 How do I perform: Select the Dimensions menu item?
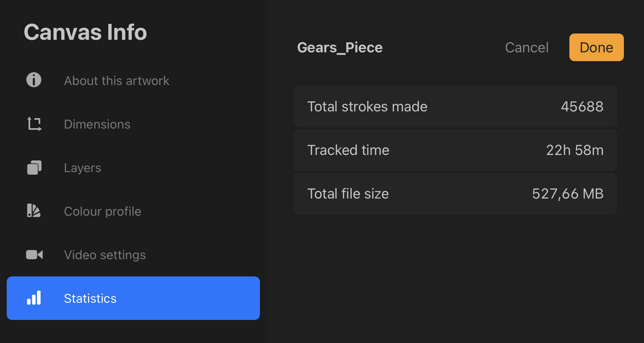[97, 124]
